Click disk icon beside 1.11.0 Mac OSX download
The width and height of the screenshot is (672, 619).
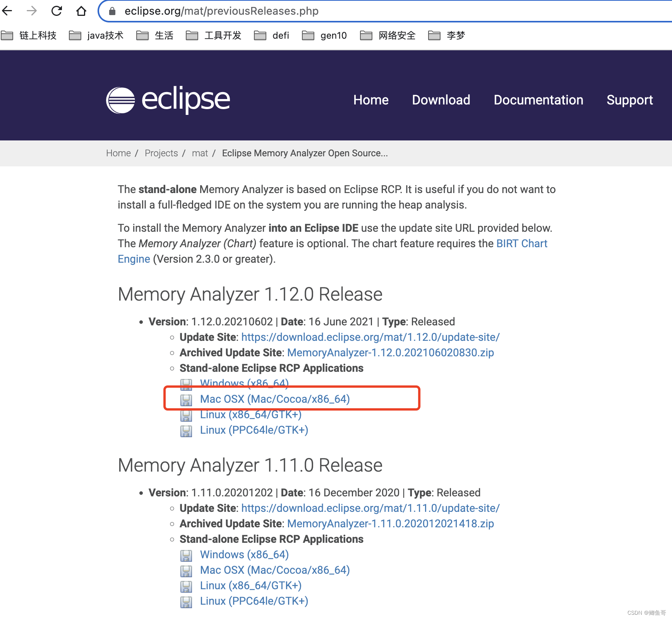pyautogui.click(x=186, y=571)
